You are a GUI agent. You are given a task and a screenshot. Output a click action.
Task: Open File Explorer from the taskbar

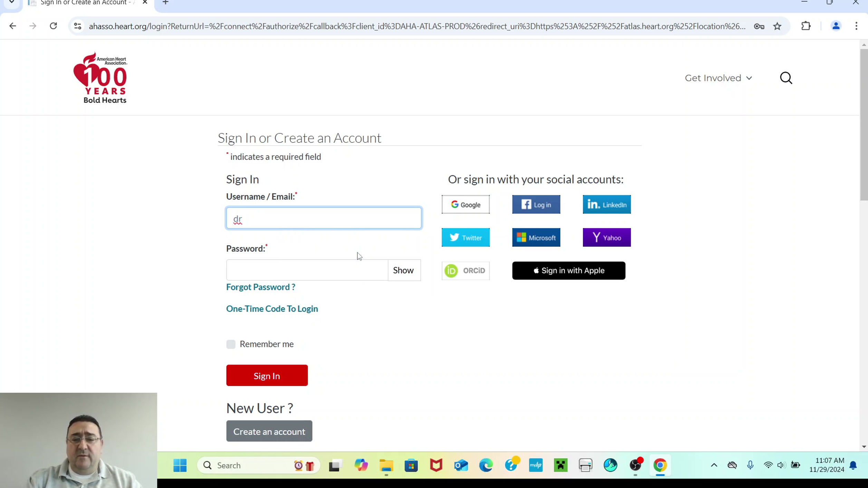tap(386, 465)
